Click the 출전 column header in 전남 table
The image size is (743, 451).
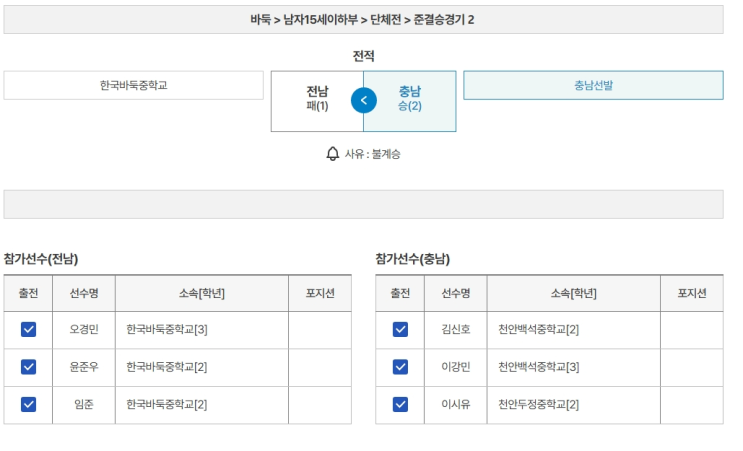(x=28, y=293)
